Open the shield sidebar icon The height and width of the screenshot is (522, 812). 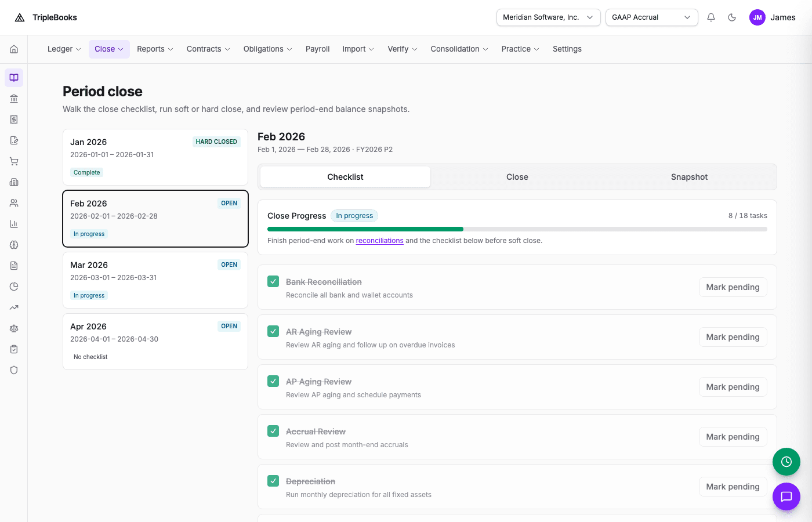tap(14, 370)
